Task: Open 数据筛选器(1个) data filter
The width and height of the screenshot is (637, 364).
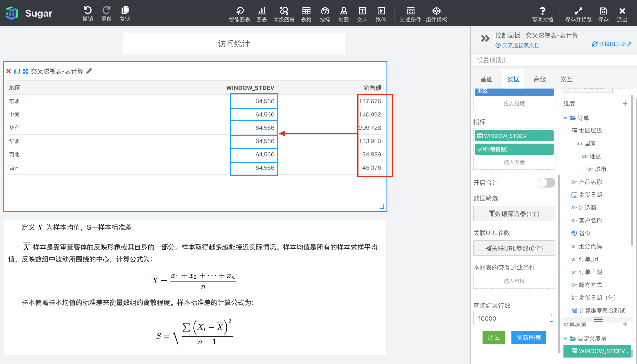Action: click(x=514, y=213)
